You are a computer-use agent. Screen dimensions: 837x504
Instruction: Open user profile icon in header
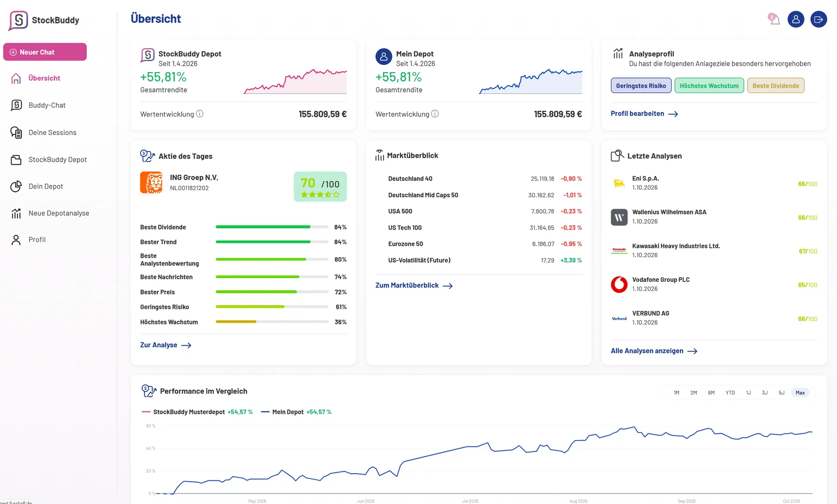pyautogui.click(x=796, y=19)
